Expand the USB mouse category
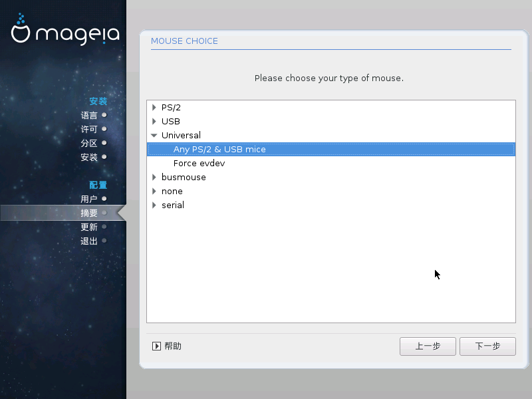The height and width of the screenshot is (399, 532). click(154, 122)
